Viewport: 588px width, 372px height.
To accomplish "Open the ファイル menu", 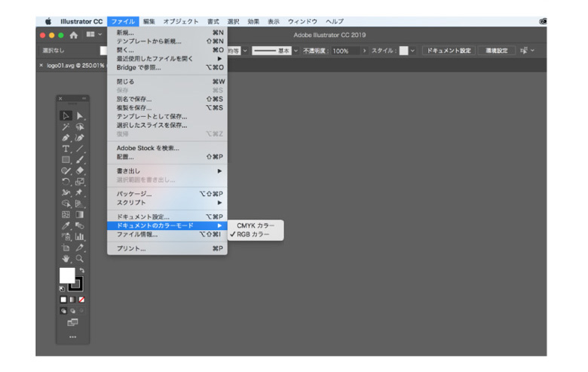I will coord(123,21).
